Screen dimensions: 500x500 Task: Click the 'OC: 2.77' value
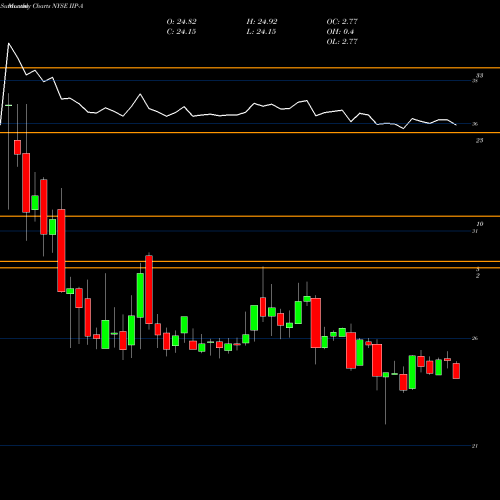(342, 22)
